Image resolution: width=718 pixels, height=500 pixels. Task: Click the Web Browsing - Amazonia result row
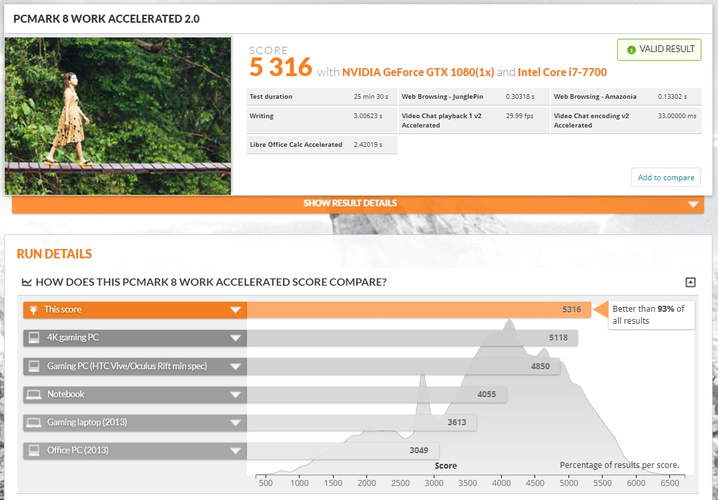[x=626, y=97]
